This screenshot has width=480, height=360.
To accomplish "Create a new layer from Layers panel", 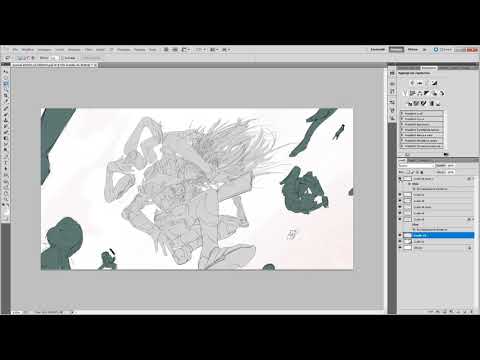I will pos(465,311).
